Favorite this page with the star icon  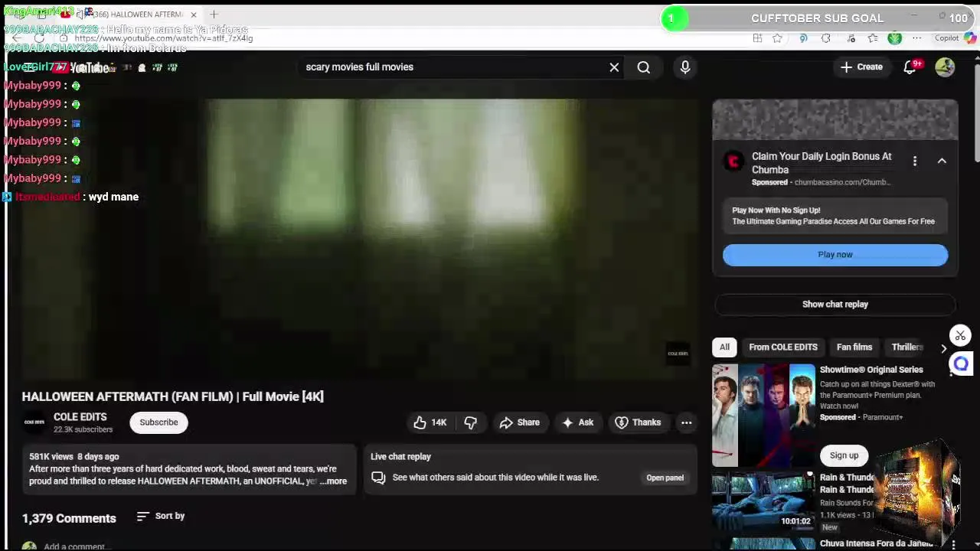coord(777,38)
